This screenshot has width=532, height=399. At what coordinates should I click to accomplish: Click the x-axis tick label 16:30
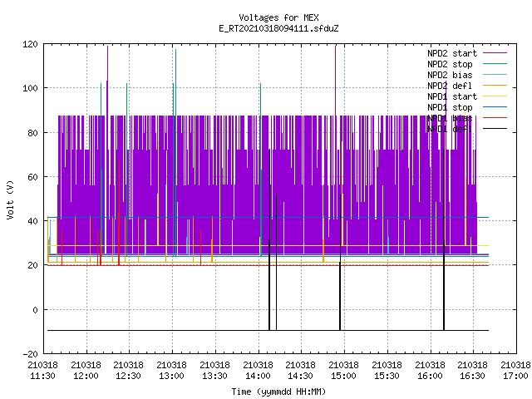[x=472, y=376]
